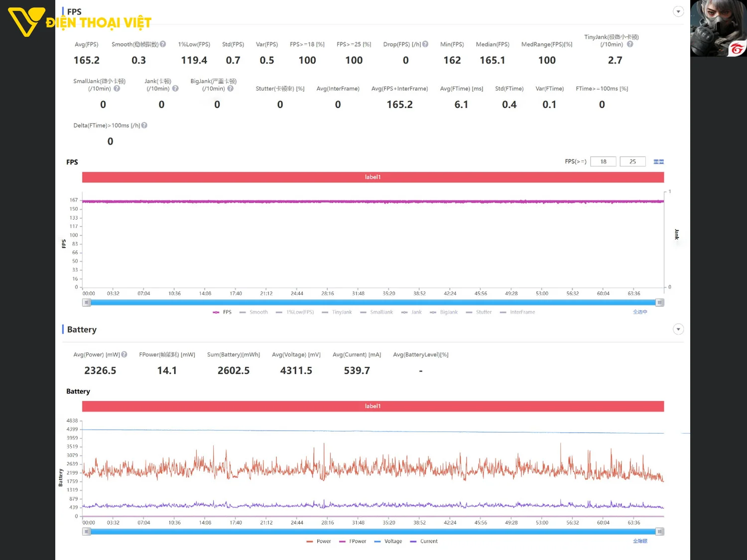This screenshot has height=560, width=747.
Task: Toggle FPS series in chart legend
Action: point(223,312)
